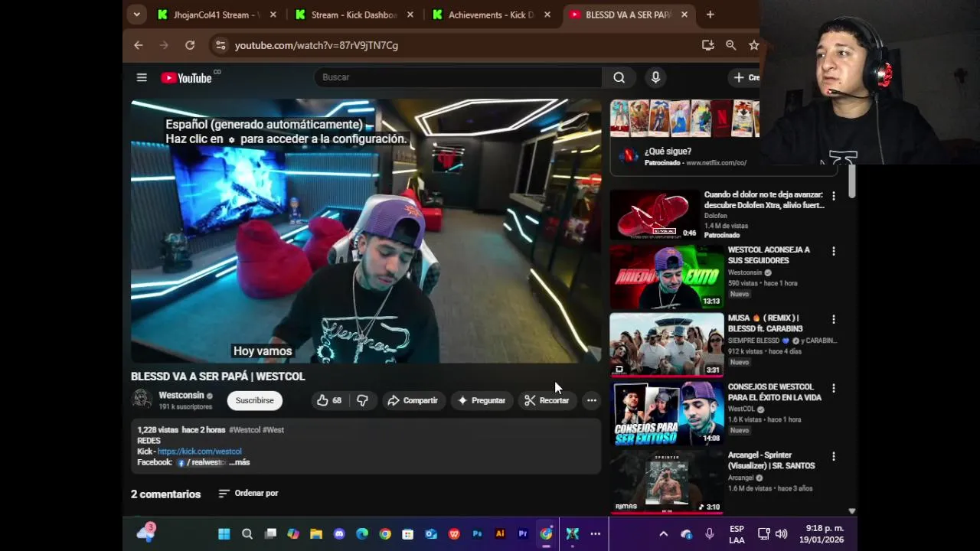
Task: Open options for Arcangel Sprinter video
Action: tap(833, 456)
